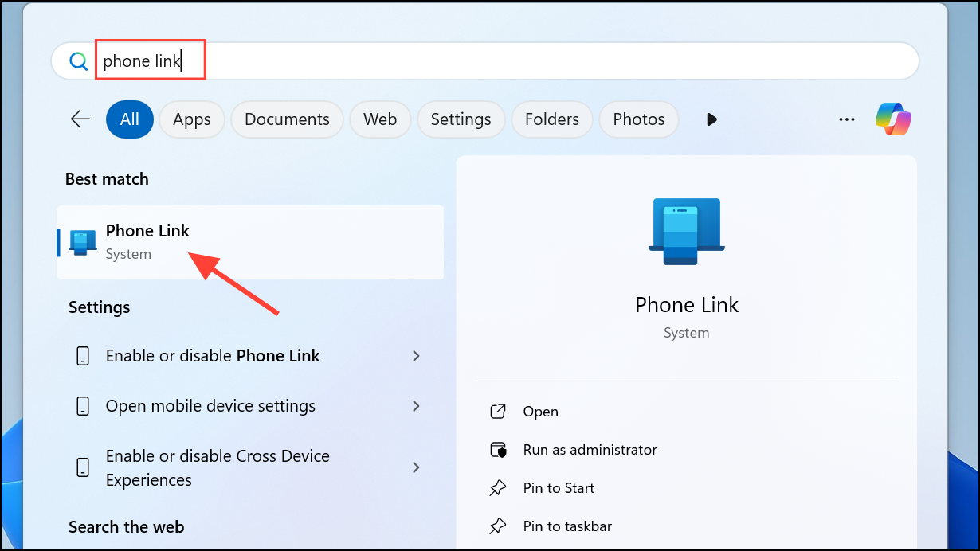Switch to the Apps filter tab

pyautogui.click(x=192, y=119)
